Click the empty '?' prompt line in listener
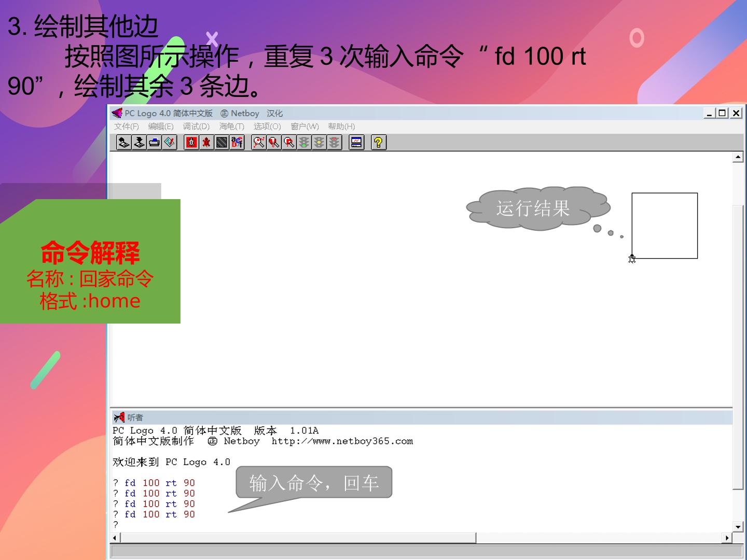 click(116, 525)
